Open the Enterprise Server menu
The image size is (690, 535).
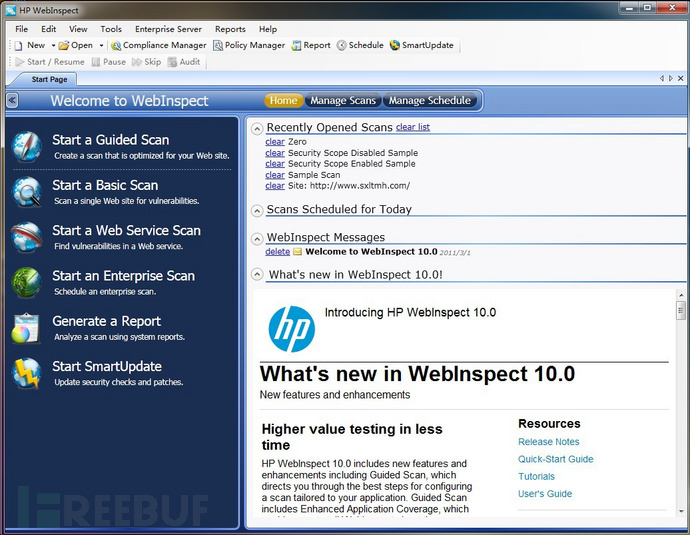click(168, 29)
